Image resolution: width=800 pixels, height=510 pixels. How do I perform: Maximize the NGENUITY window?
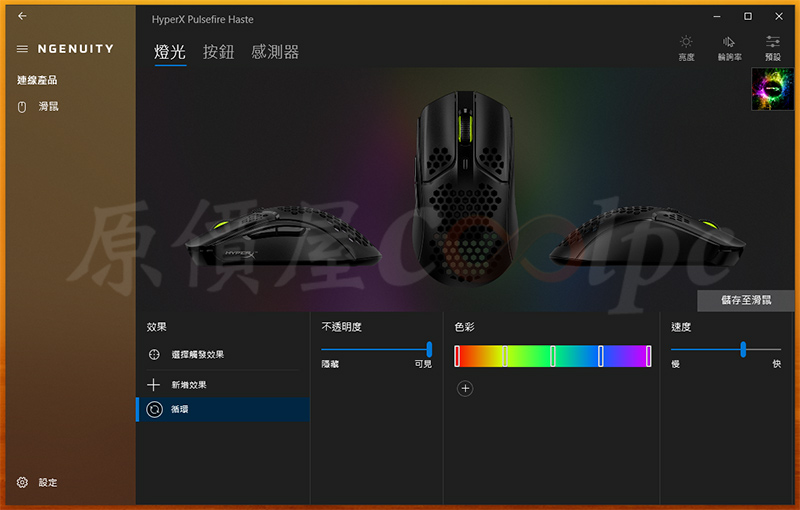point(748,16)
